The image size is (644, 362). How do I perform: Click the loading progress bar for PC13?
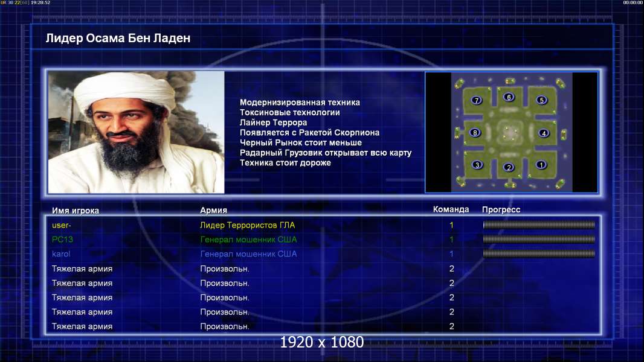tap(539, 239)
